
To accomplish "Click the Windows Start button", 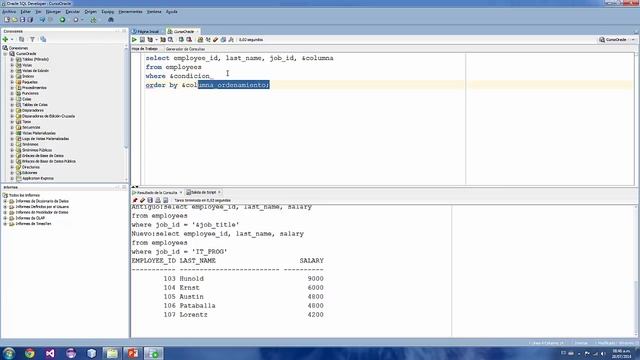I will (x=9, y=353).
